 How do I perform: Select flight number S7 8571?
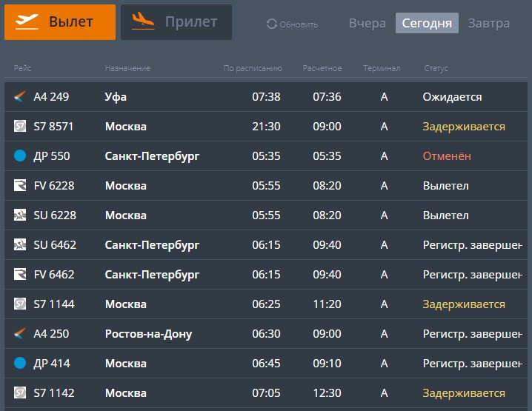pyautogui.click(x=53, y=126)
